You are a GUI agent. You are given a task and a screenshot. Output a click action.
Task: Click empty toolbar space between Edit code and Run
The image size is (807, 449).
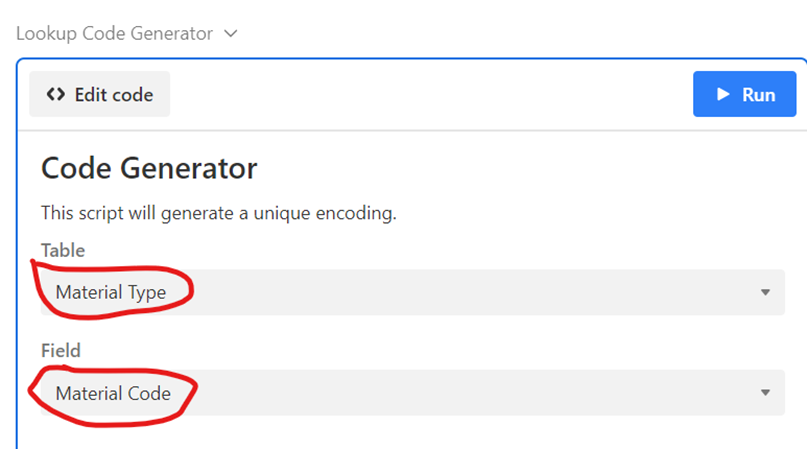430,95
